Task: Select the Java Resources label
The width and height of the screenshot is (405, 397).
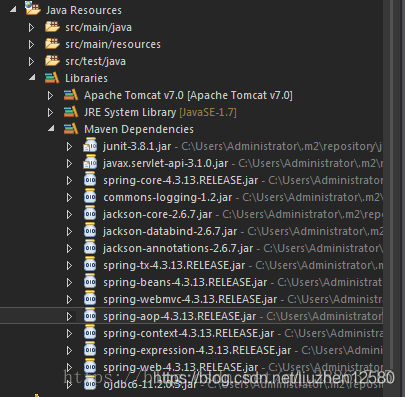Action: 84,10
